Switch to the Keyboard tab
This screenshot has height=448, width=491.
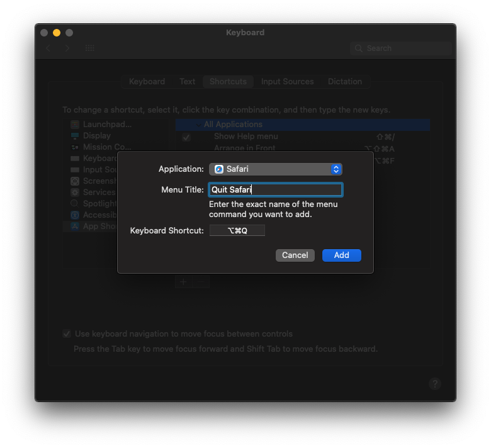click(147, 81)
